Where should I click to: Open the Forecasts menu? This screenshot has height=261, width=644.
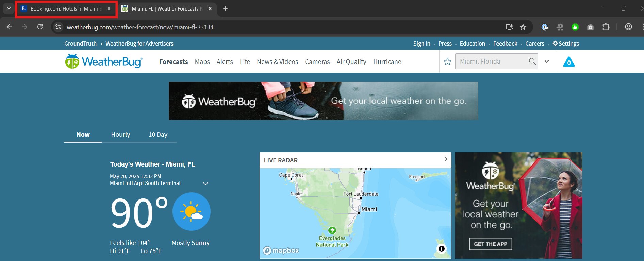coord(174,62)
